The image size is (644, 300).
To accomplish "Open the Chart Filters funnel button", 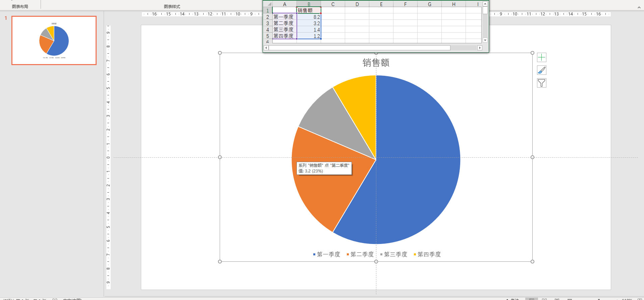I will 542,83.
